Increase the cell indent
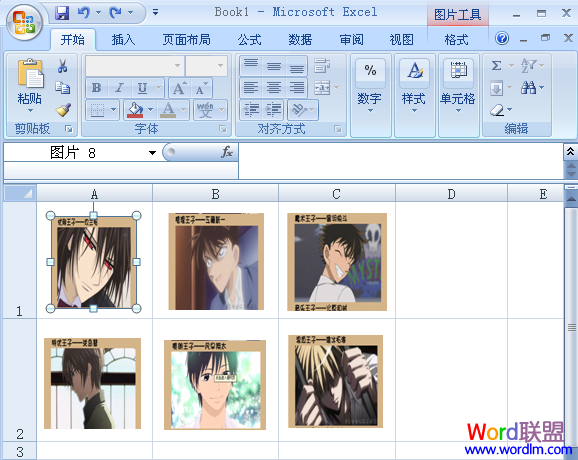Viewport: 578px width, 460px height. click(x=273, y=109)
